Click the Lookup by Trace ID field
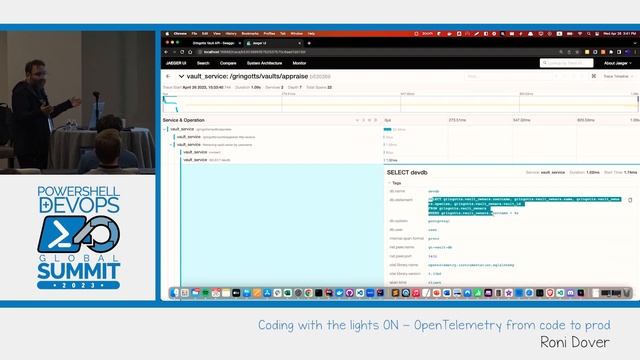The image size is (640, 360). (566, 63)
